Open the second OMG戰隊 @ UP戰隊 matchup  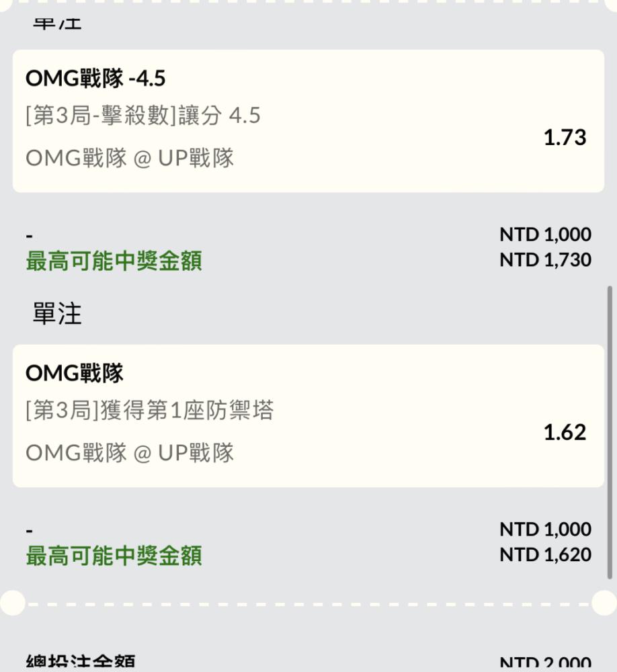pyautogui.click(x=130, y=452)
